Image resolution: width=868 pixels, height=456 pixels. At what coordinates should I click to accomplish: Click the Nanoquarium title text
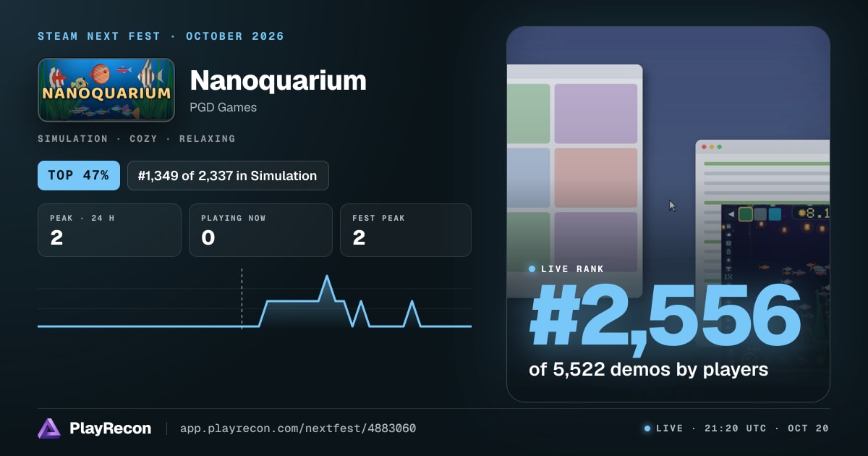click(278, 80)
